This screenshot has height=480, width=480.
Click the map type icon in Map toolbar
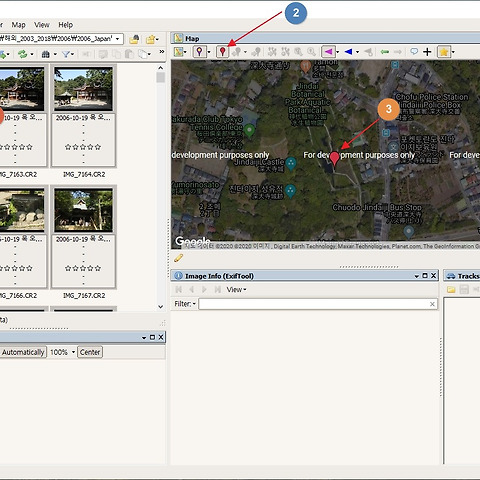coord(179,52)
